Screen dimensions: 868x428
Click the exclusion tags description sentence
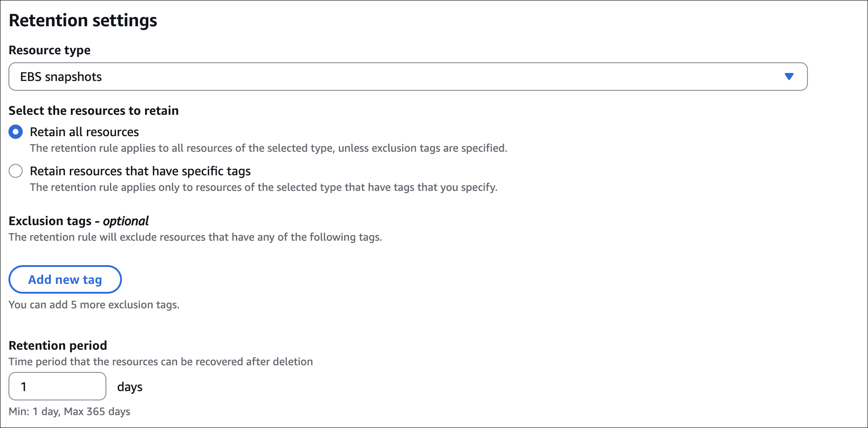click(195, 237)
